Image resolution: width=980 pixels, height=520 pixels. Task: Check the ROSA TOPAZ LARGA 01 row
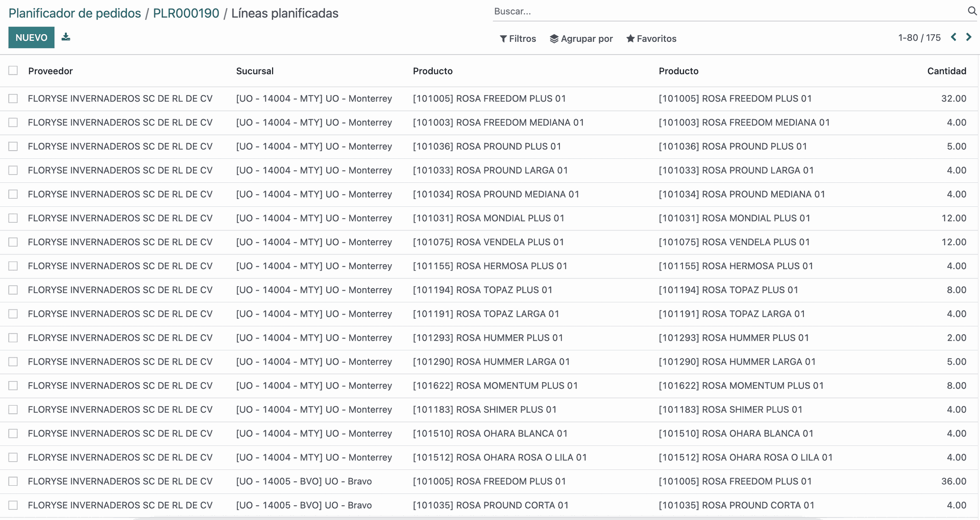pyautogui.click(x=13, y=314)
